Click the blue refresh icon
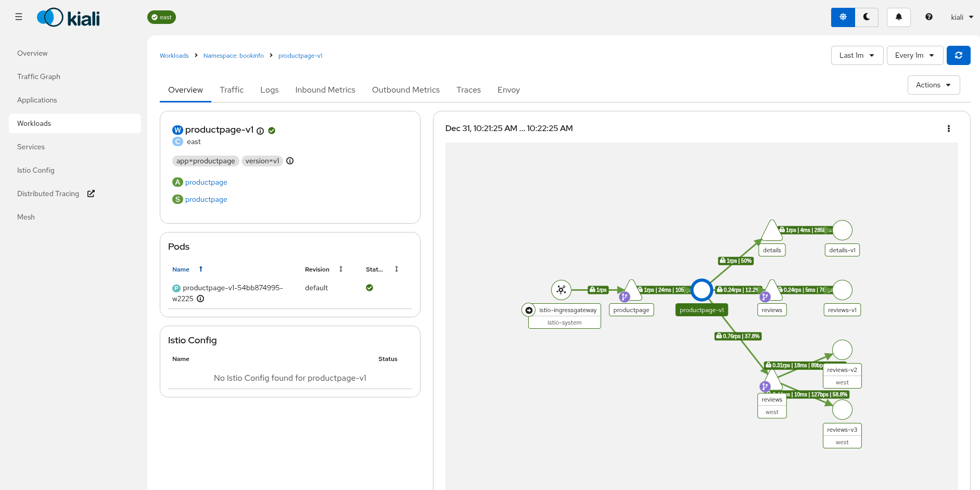Image resolution: width=980 pixels, height=490 pixels. coord(958,55)
